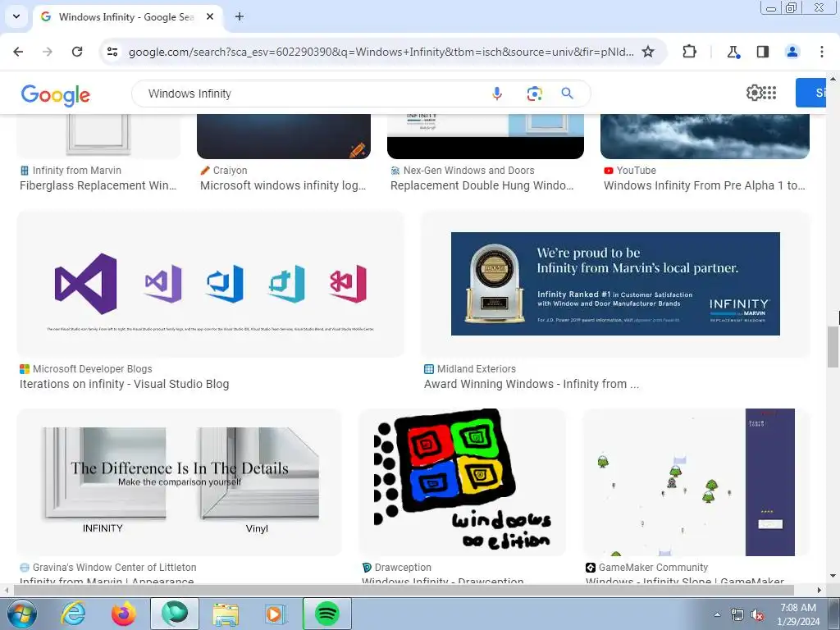Open site information icon in address bar

pos(112,52)
